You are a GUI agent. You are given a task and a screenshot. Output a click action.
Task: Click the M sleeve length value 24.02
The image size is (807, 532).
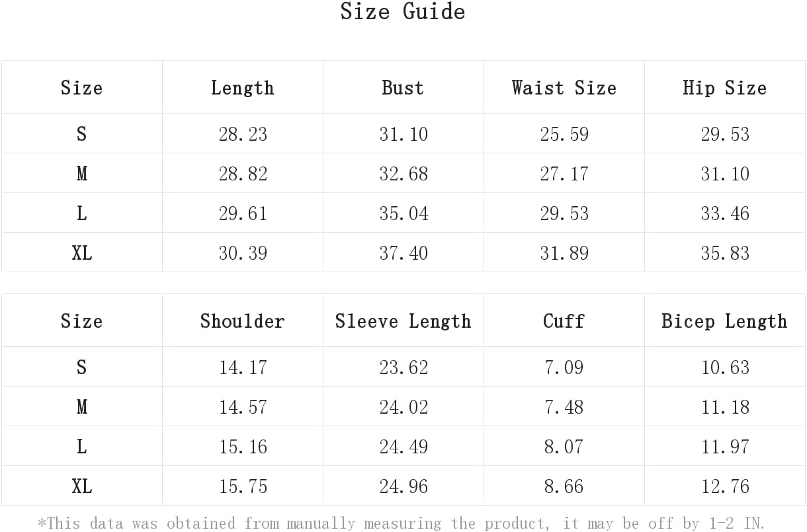click(x=403, y=407)
